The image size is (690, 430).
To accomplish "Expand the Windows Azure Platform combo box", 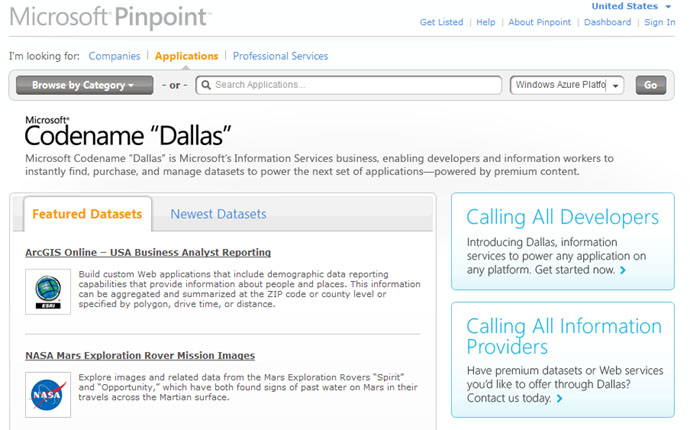I will 615,86.
